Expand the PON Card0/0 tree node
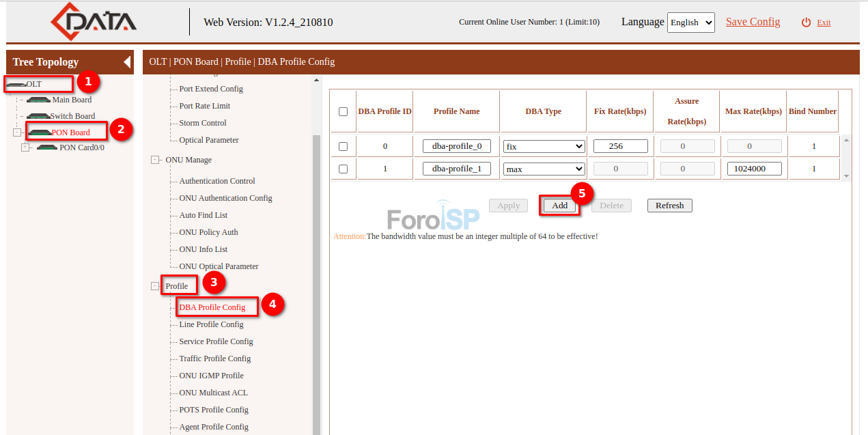The image size is (868, 435). click(x=25, y=148)
